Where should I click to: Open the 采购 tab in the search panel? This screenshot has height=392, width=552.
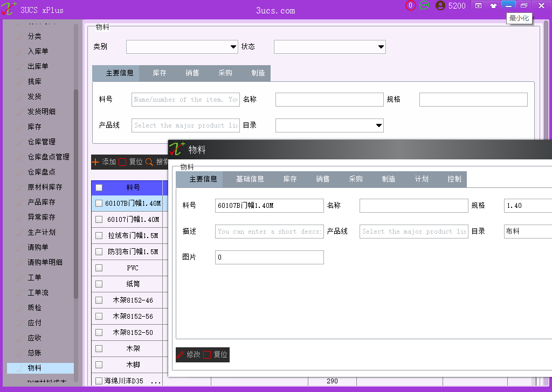tap(225, 73)
